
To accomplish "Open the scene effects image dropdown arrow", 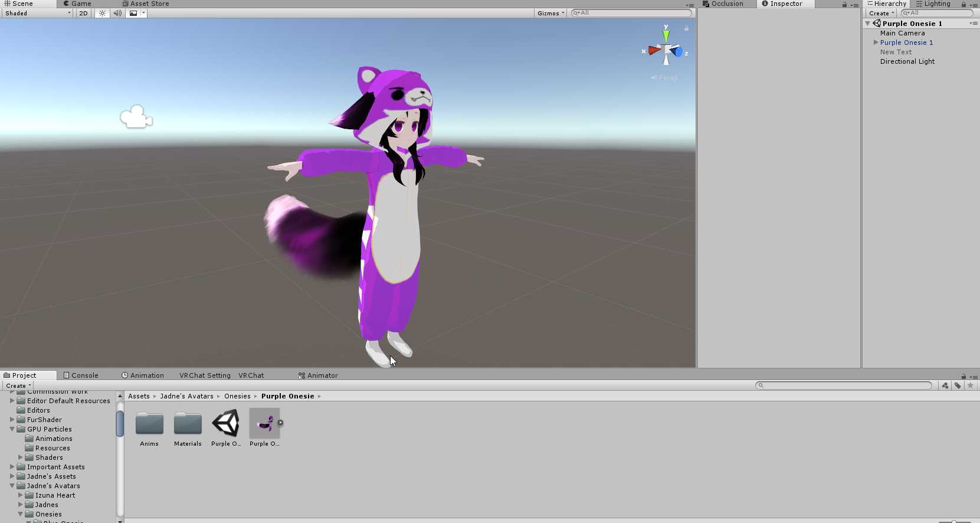I will click(143, 13).
